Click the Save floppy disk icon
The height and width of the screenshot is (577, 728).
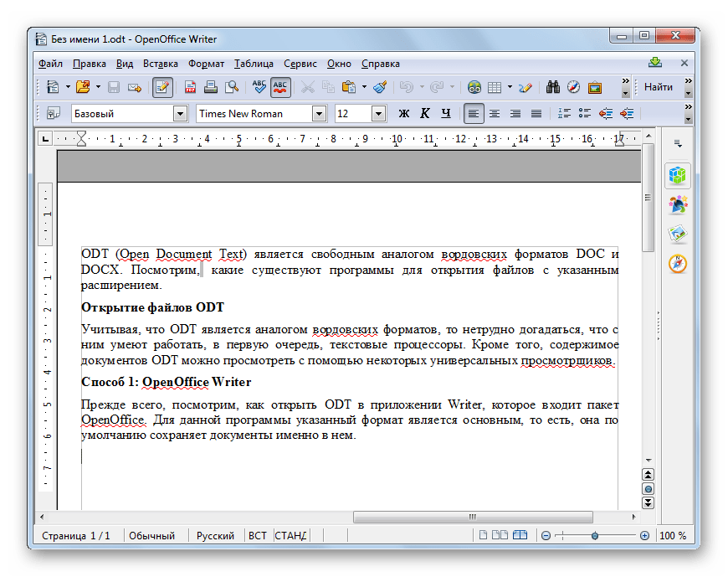coord(114,87)
